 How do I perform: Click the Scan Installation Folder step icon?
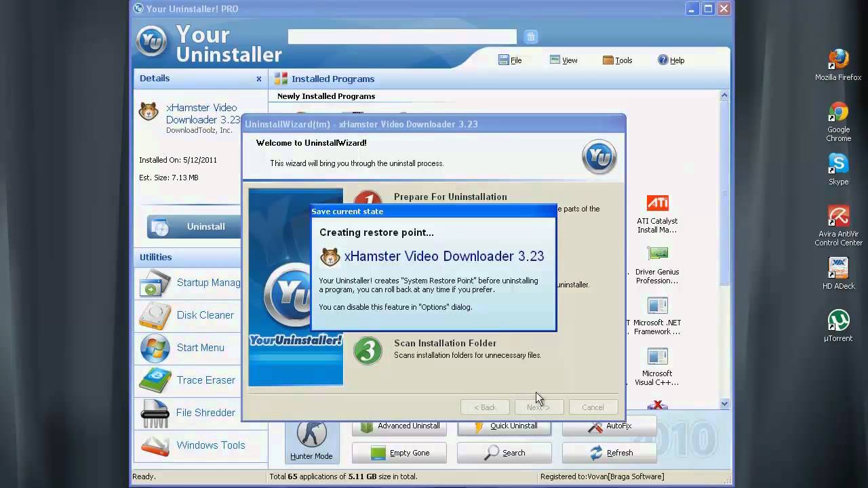click(x=368, y=350)
